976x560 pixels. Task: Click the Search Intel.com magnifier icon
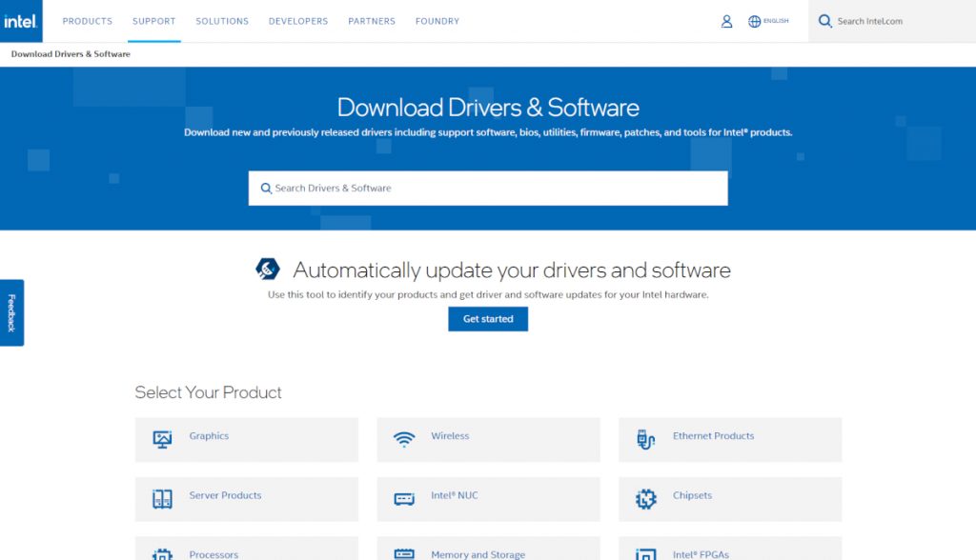click(824, 21)
